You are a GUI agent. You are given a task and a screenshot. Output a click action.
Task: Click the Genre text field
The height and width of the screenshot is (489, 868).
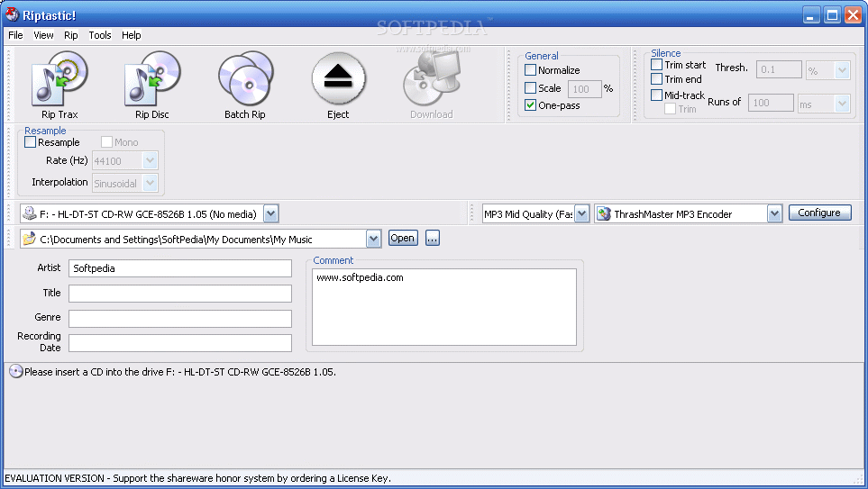pos(180,318)
